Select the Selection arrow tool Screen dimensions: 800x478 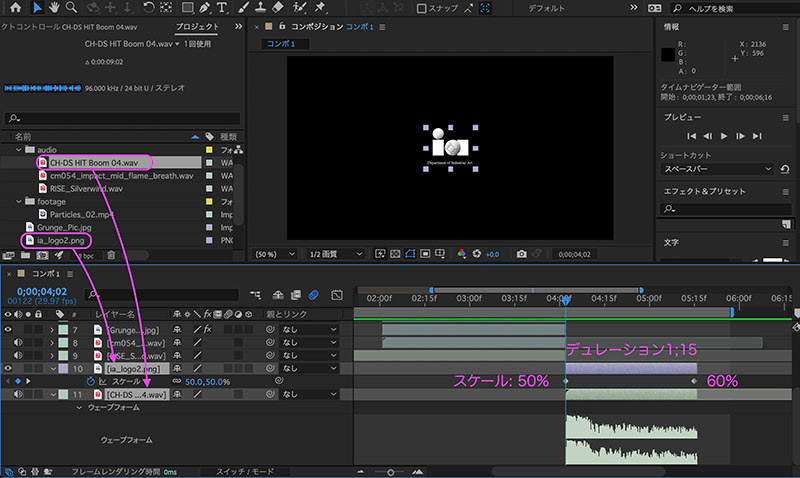tap(37, 7)
